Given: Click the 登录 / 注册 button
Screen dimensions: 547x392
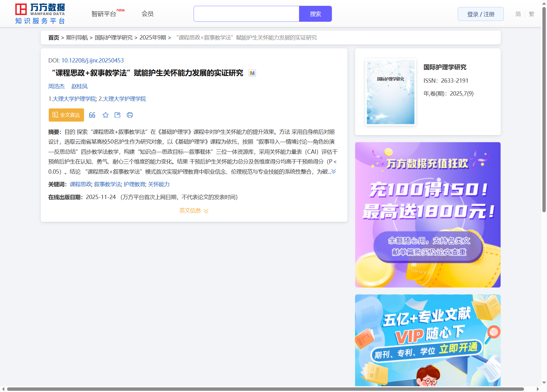Looking at the screenshot, I should (x=480, y=14).
